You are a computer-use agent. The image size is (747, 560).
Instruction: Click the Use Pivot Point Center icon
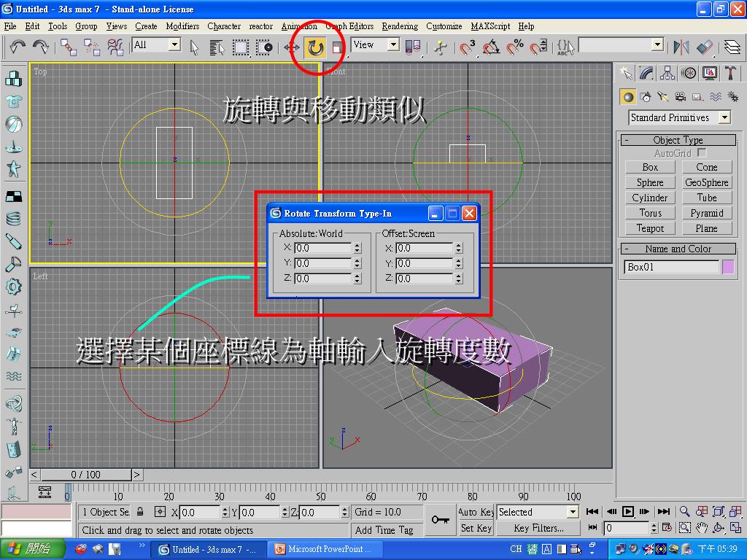413,47
